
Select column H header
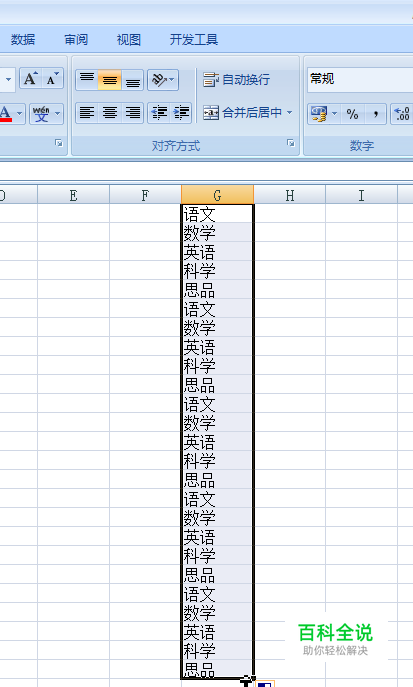click(289, 195)
